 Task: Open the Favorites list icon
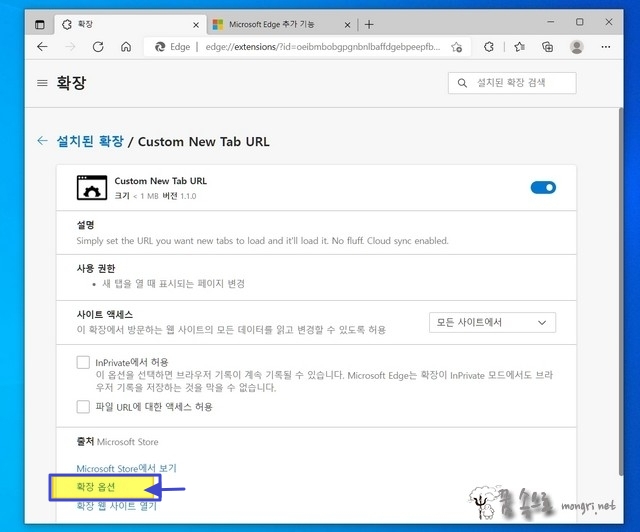coord(519,47)
